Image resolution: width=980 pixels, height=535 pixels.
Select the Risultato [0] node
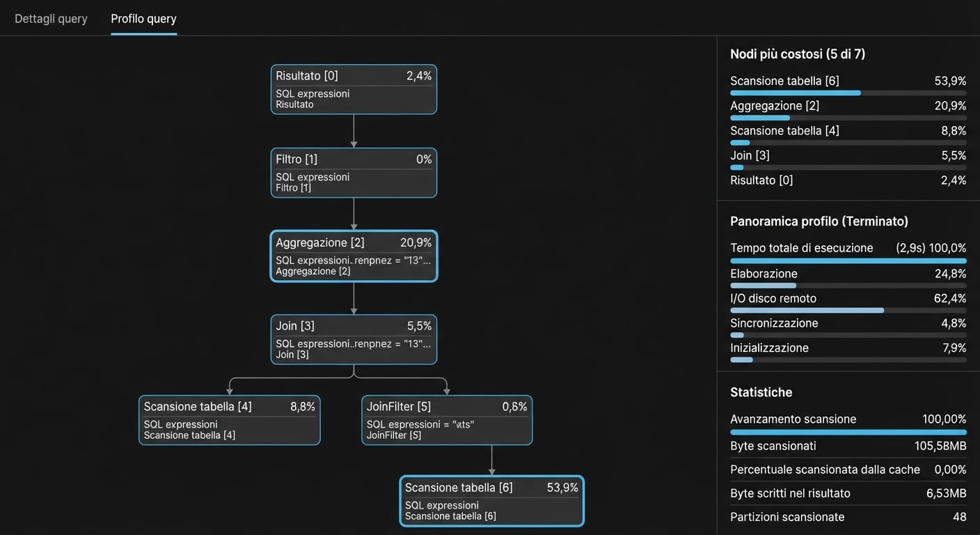point(354,89)
